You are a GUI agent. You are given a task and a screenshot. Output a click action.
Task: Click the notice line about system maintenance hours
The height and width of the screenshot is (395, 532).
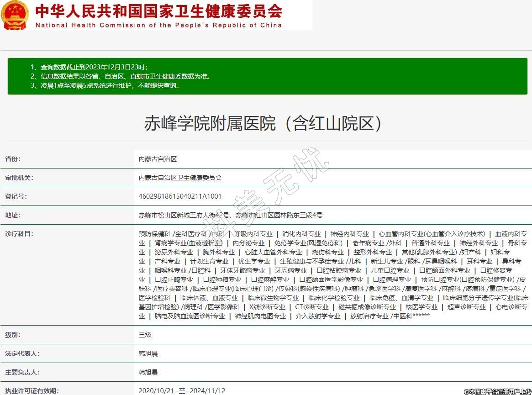click(105, 85)
